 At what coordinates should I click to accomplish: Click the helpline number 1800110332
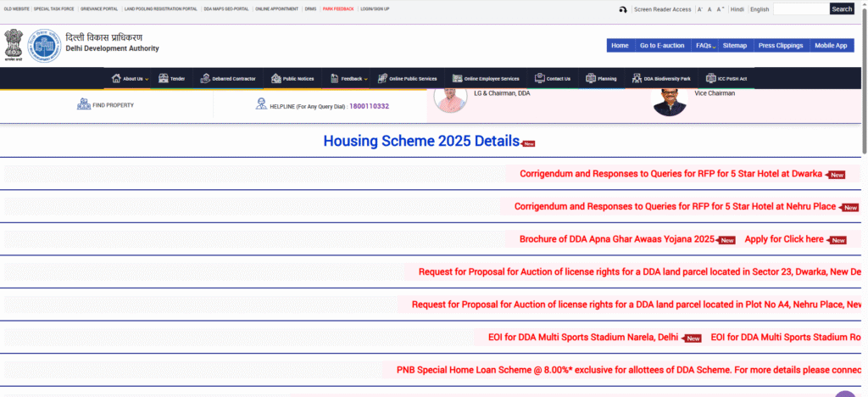pos(370,106)
